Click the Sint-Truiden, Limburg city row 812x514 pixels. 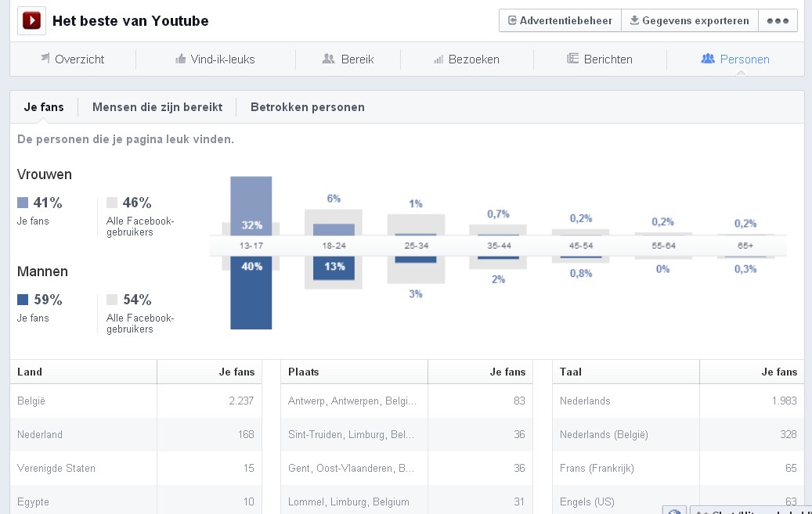pos(406,434)
